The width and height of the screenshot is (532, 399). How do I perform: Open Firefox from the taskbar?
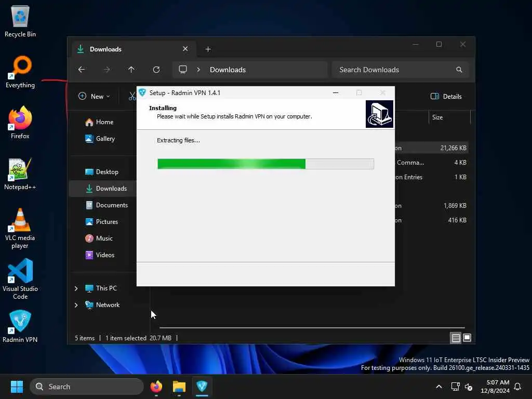pos(156,387)
